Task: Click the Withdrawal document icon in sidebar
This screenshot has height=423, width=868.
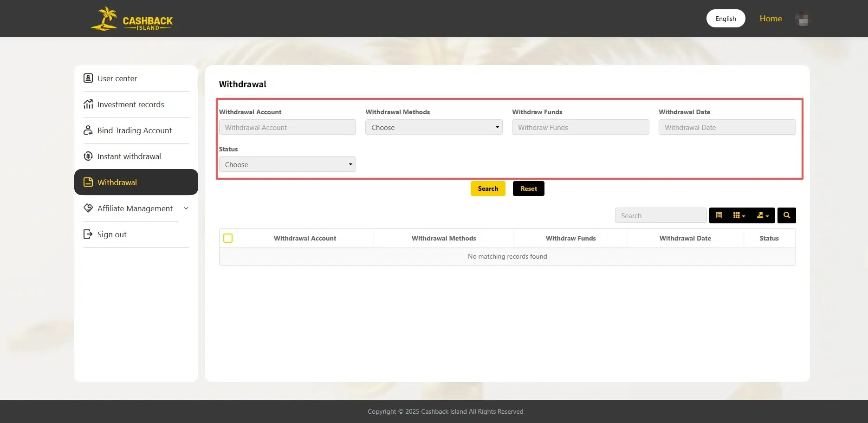Action: click(88, 182)
